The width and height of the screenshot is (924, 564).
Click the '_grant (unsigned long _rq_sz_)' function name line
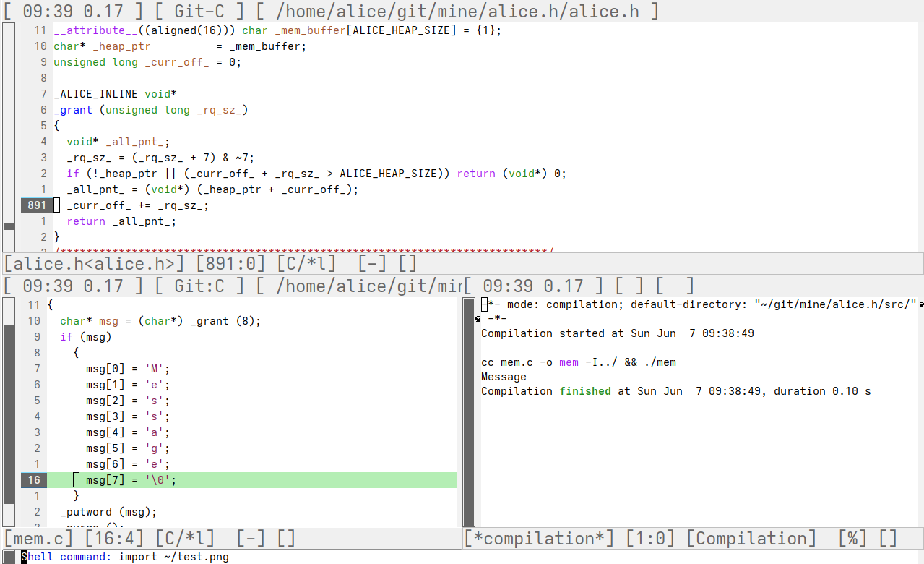(x=151, y=110)
